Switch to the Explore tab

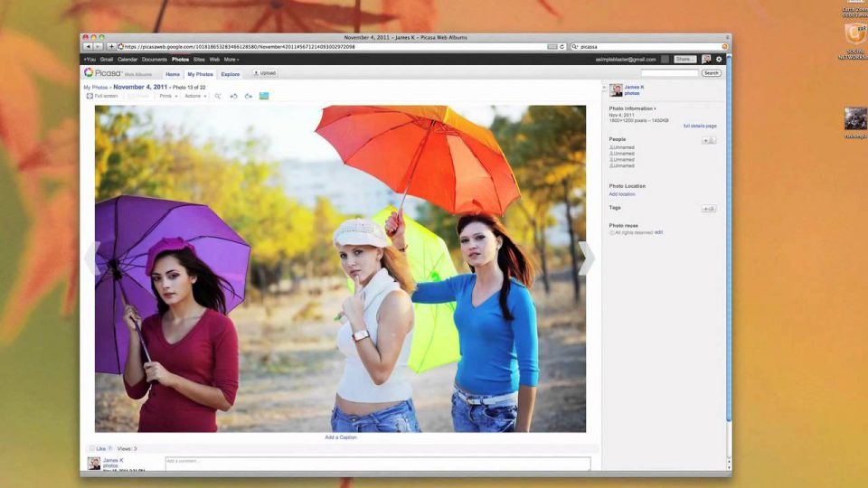[231, 74]
